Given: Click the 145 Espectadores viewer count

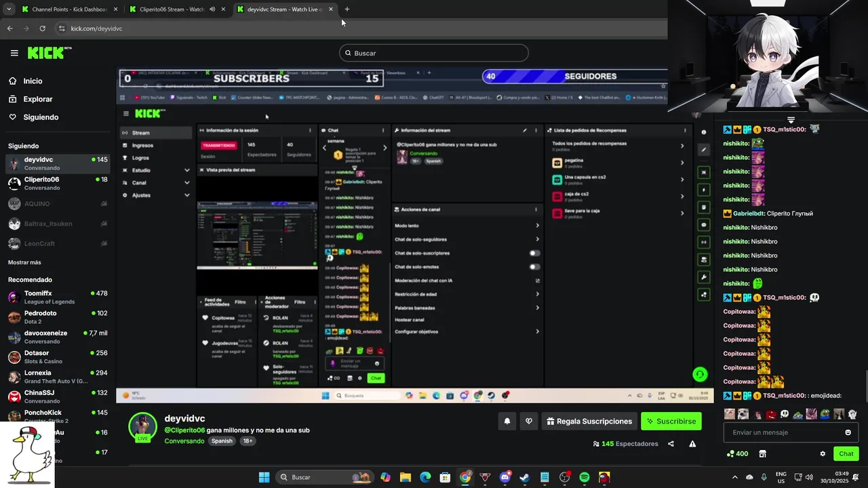Looking at the screenshot, I should [625, 444].
